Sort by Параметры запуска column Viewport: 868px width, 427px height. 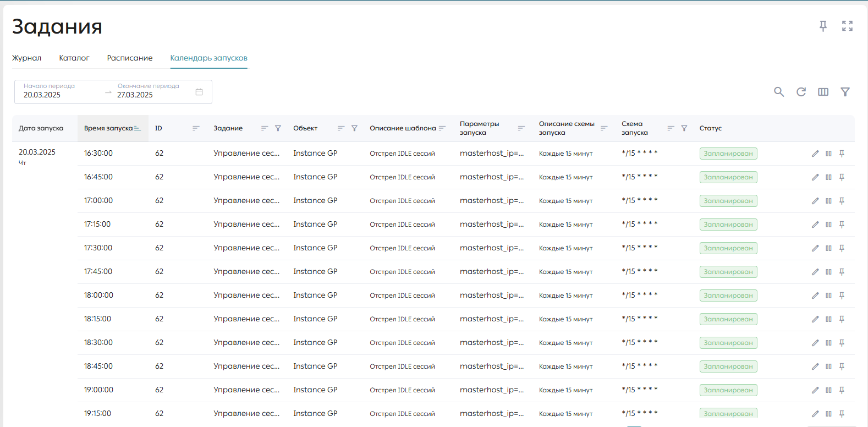coord(521,128)
